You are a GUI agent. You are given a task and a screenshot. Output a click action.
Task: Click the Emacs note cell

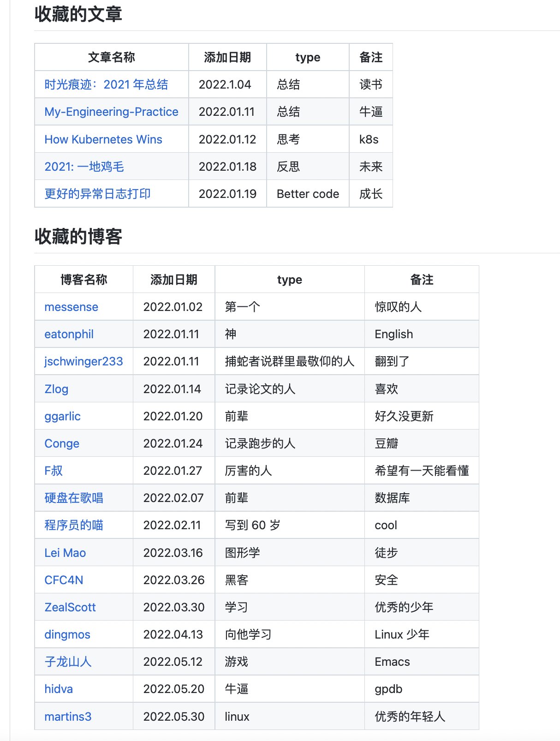click(x=422, y=662)
